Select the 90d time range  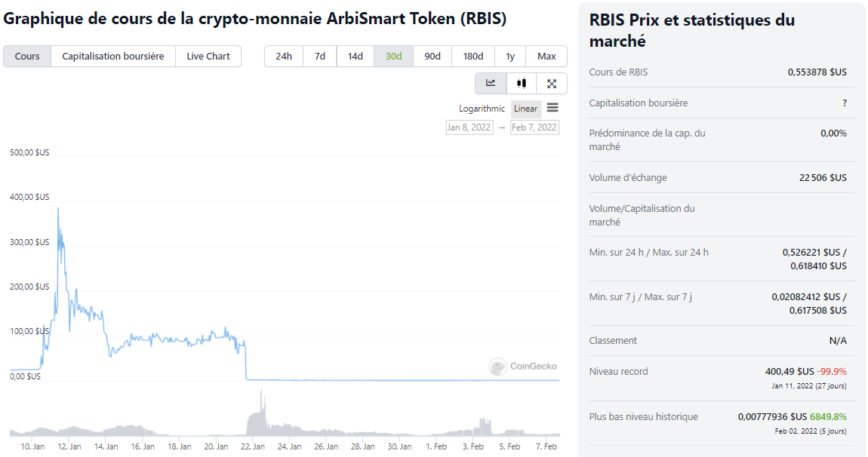pyautogui.click(x=432, y=56)
